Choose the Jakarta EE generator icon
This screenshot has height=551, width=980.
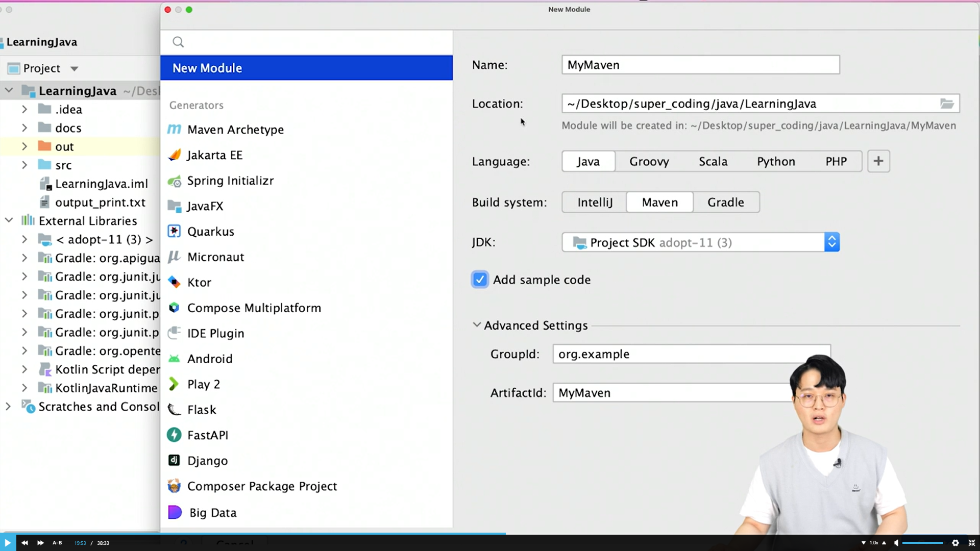click(x=174, y=155)
